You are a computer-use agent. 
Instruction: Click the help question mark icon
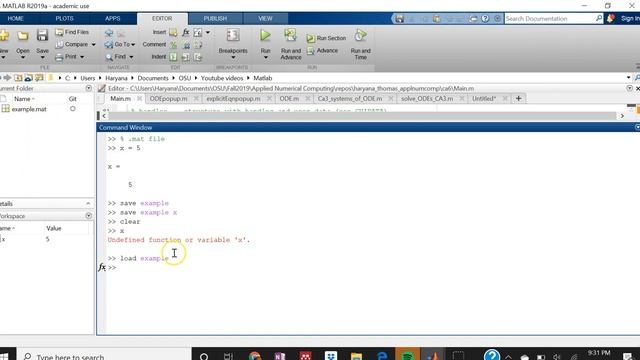[485, 19]
